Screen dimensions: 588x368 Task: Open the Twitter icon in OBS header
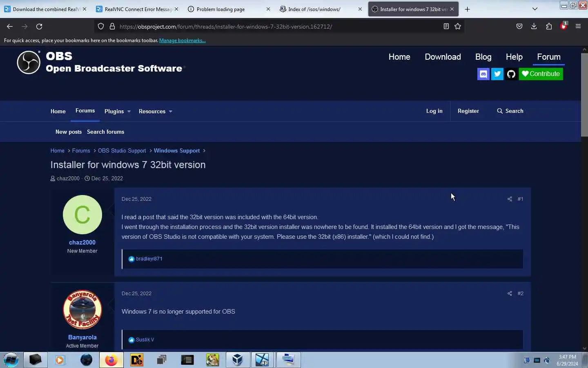[x=497, y=74]
